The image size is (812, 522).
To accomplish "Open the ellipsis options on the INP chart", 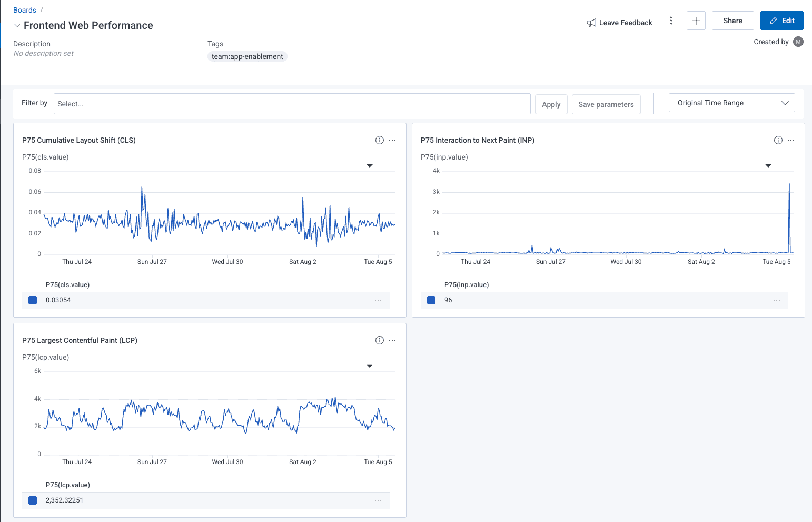I will pyautogui.click(x=791, y=140).
